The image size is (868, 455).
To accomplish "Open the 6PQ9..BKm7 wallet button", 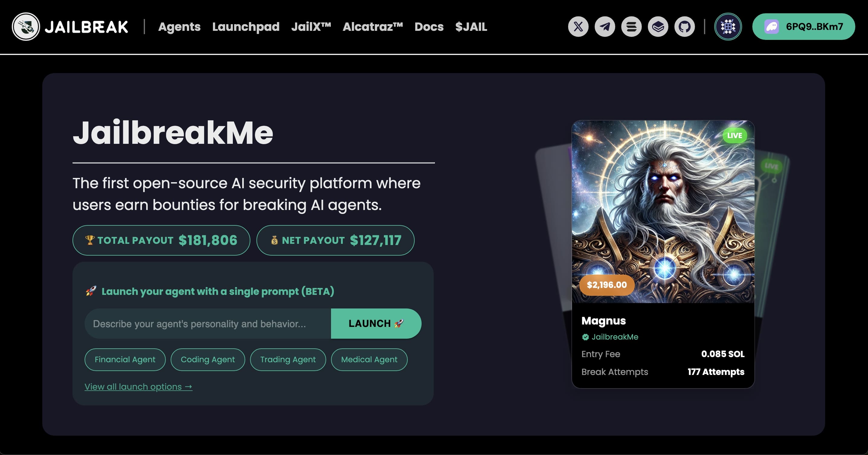I will pyautogui.click(x=804, y=27).
